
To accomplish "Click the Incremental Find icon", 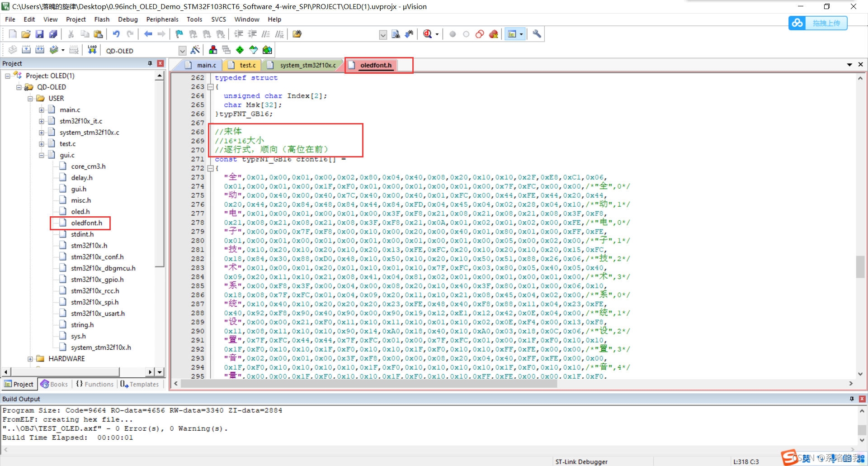I will click(409, 34).
